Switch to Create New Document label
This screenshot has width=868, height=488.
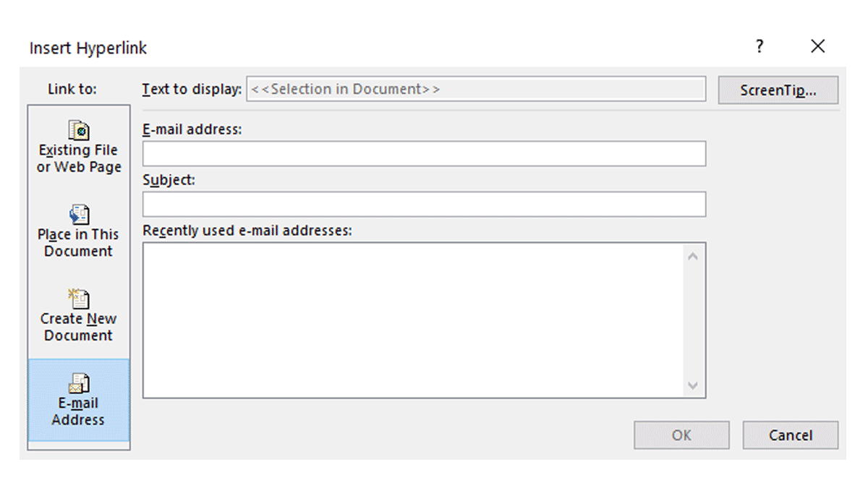click(78, 327)
